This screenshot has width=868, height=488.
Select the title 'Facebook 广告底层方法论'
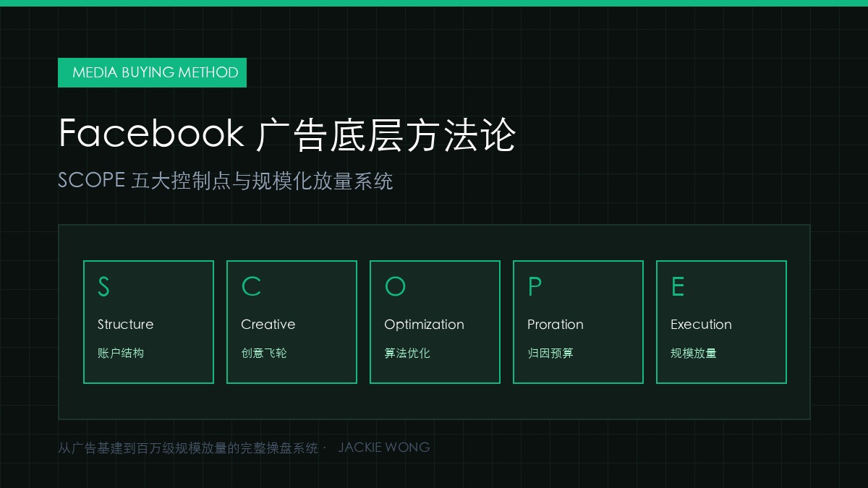pos(286,134)
